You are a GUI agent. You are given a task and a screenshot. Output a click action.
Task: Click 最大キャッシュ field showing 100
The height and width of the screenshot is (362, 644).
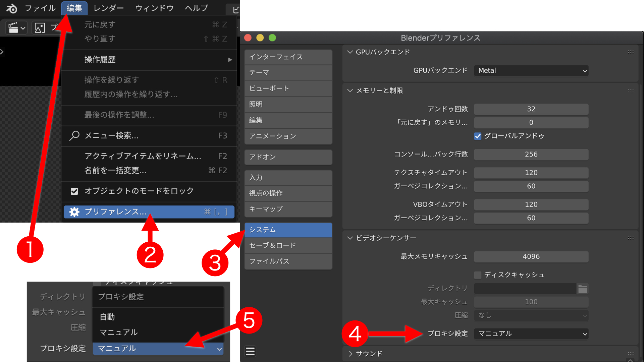531,302
